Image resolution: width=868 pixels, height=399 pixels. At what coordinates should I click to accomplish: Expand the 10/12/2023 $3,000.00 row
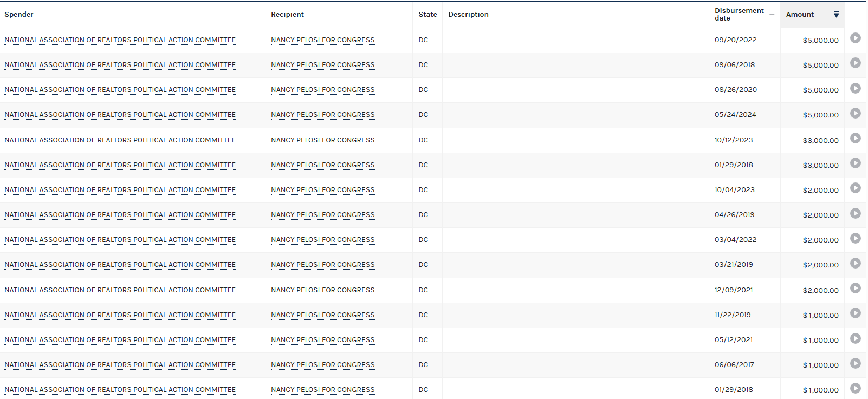(x=855, y=138)
